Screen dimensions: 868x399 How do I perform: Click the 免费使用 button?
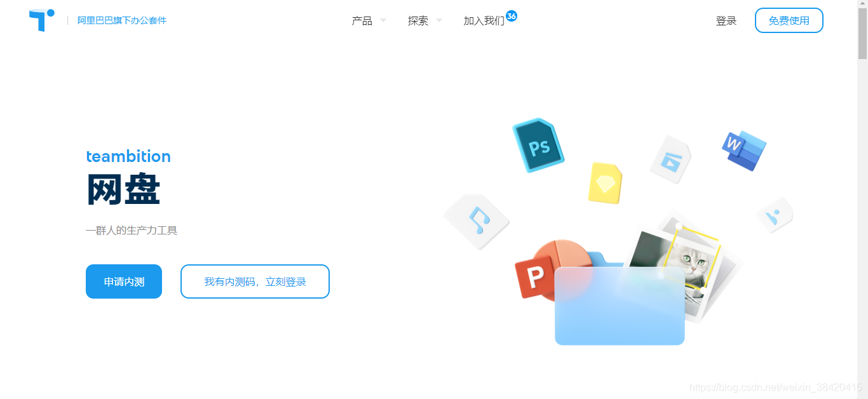click(x=789, y=20)
